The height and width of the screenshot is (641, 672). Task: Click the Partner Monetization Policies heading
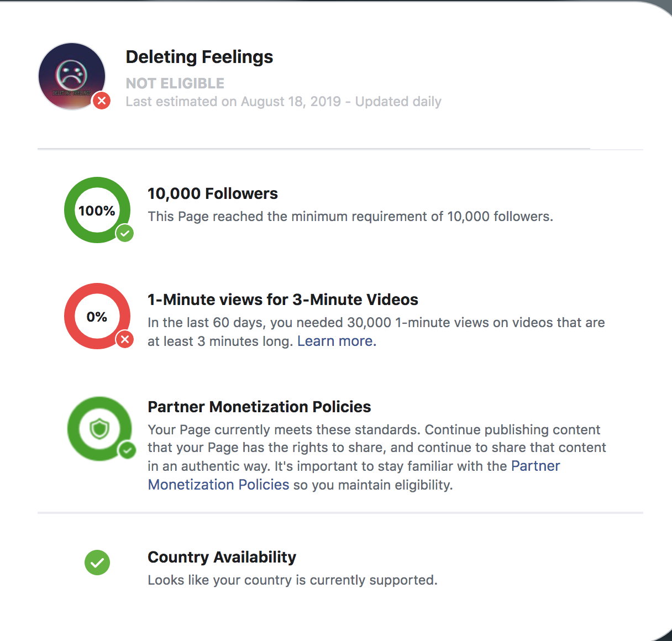coord(259,407)
